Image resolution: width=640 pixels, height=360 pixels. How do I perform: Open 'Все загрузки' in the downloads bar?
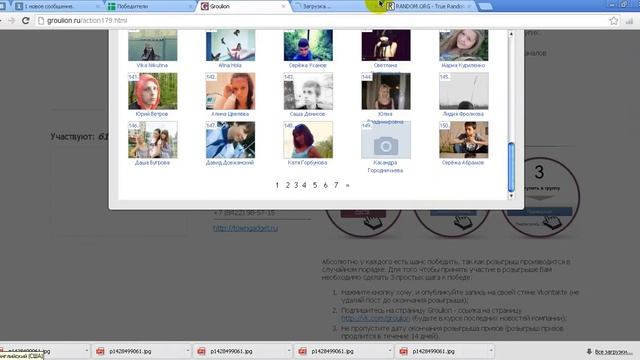pos(609,351)
